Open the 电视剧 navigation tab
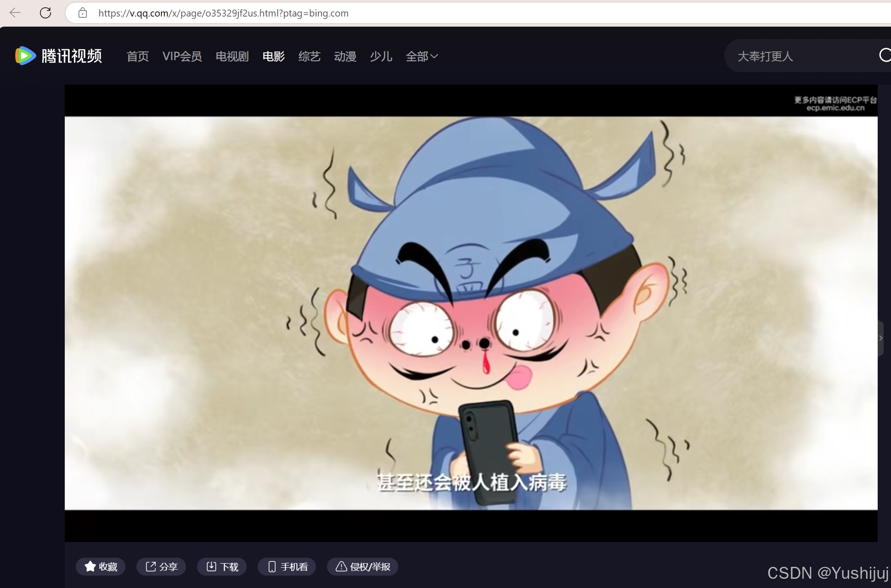Image resolution: width=891 pixels, height=588 pixels. 232,56
